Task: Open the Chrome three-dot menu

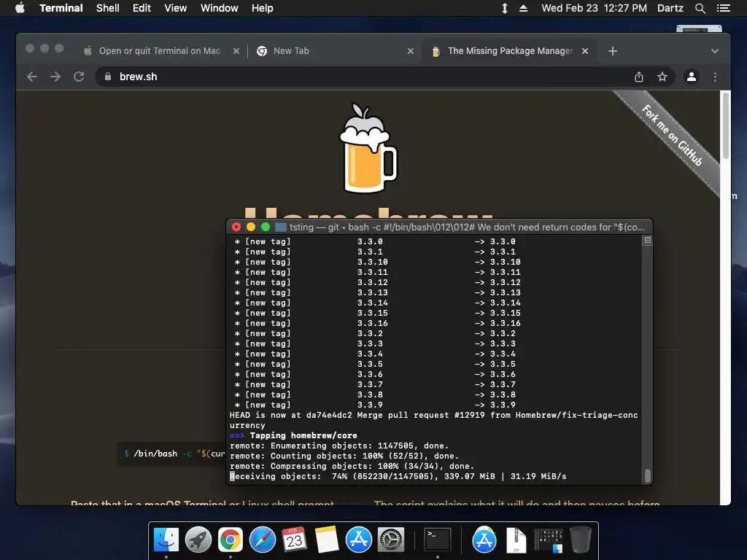Action: tap(715, 77)
